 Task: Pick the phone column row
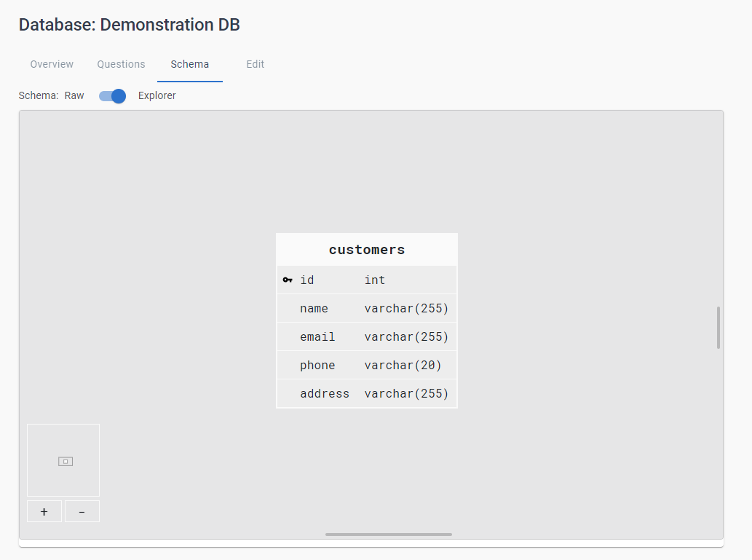[367, 366]
